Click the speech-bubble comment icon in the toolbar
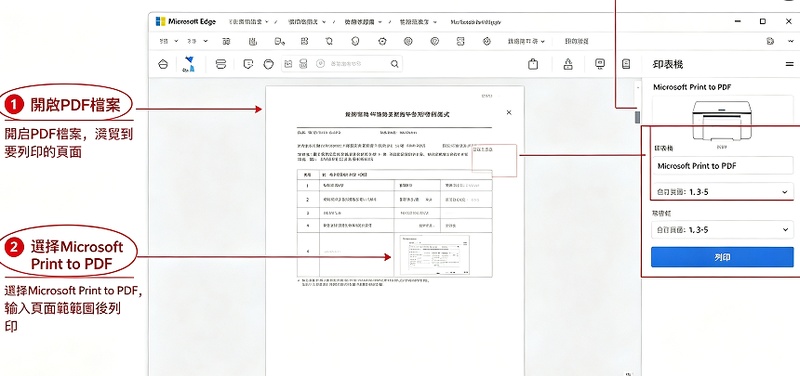This screenshot has width=800, height=376. tap(248, 64)
